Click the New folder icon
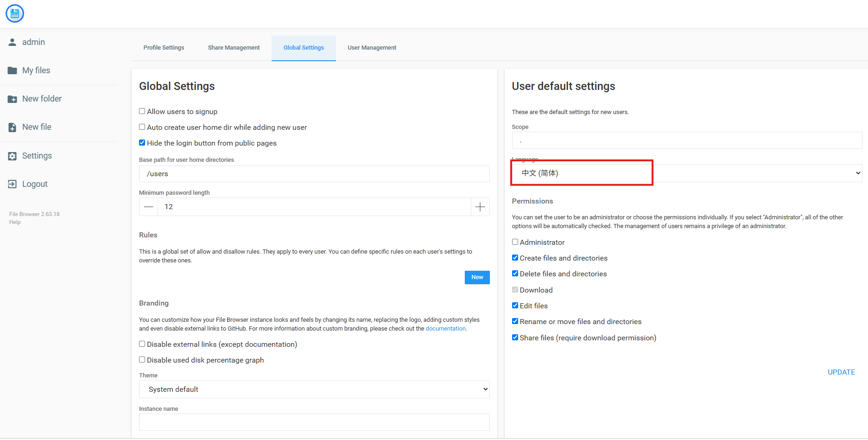 [x=13, y=99]
